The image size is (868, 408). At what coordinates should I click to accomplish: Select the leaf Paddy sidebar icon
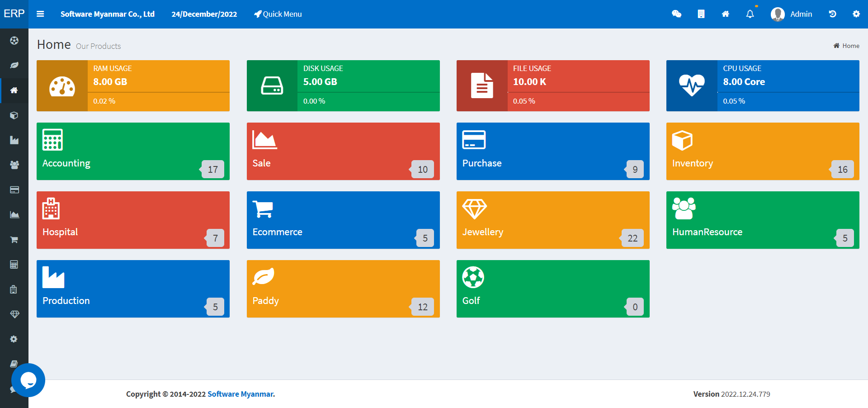[14, 66]
